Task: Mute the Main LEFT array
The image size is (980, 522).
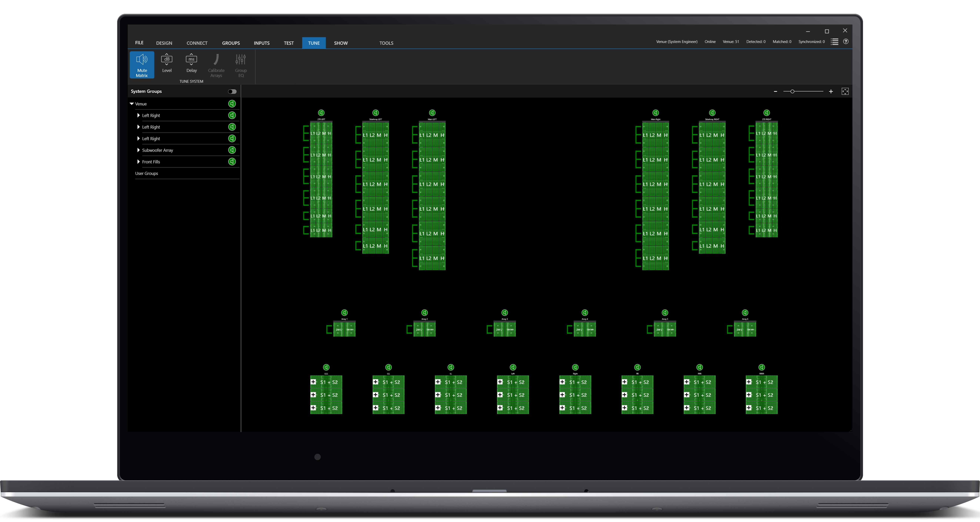Action: (x=432, y=113)
